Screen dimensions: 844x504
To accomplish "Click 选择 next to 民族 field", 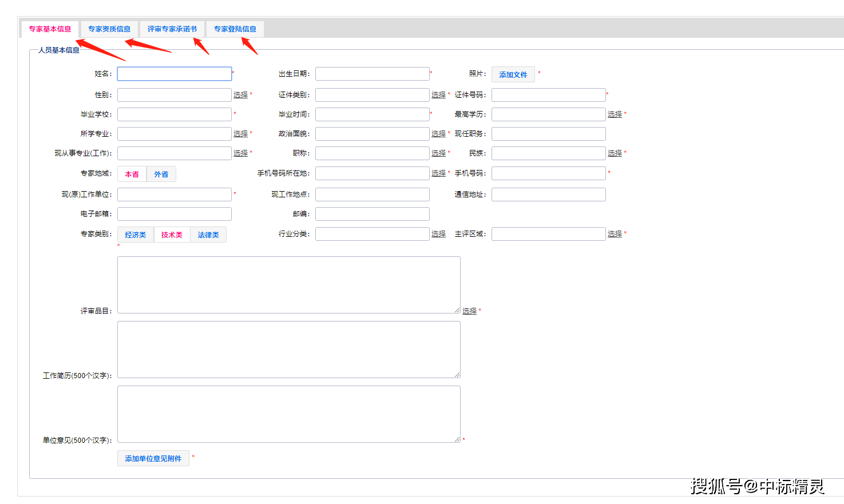I will pos(615,153).
